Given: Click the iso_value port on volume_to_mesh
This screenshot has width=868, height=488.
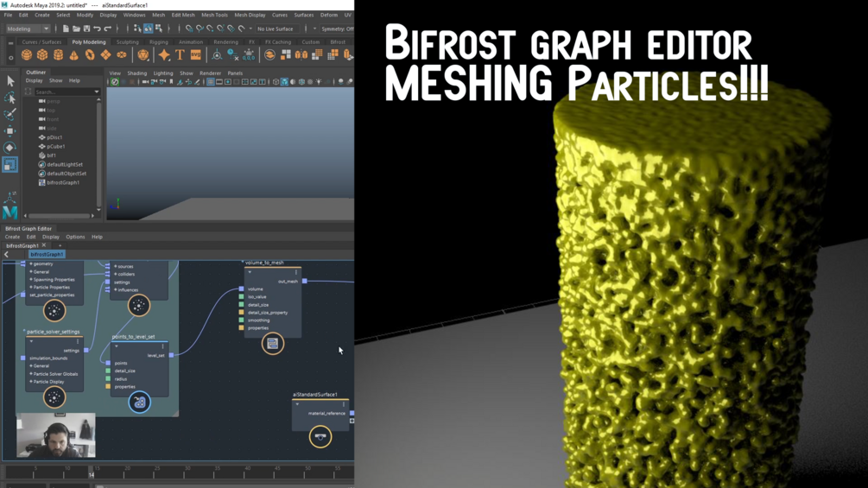Looking at the screenshot, I should pyautogui.click(x=241, y=296).
